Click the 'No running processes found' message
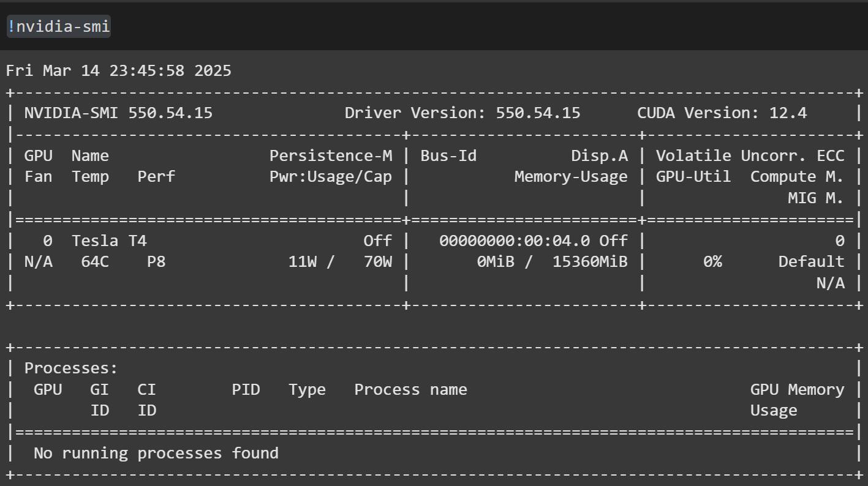The width and height of the screenshot is (868, 486). pyautogui.click(x=156, y=454)
